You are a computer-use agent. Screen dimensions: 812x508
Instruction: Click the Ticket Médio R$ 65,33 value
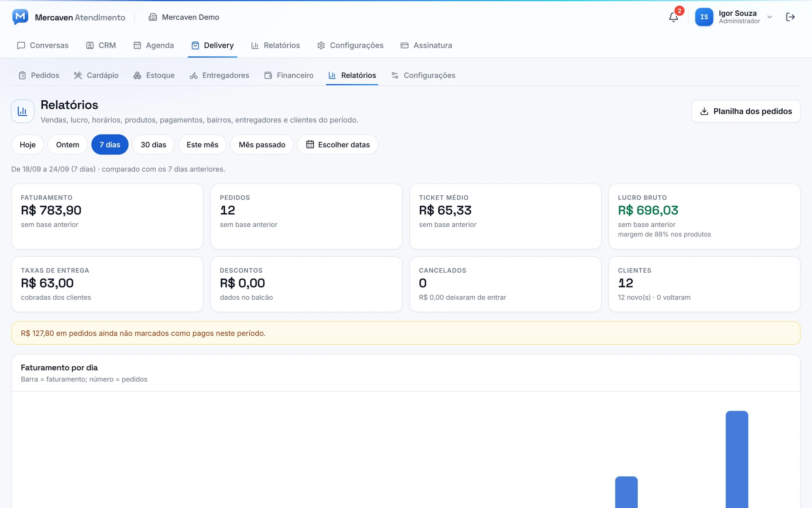pos(445,210)
